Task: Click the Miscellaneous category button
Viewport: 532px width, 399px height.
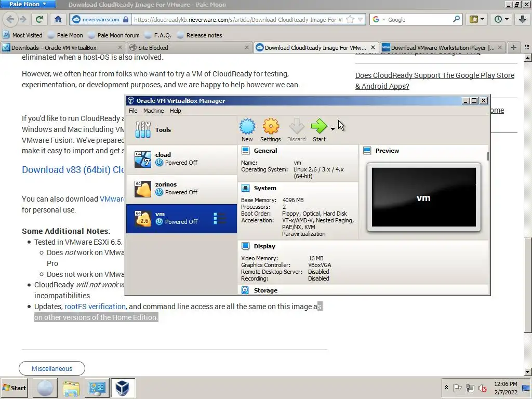Action: [x=52, y=368]
